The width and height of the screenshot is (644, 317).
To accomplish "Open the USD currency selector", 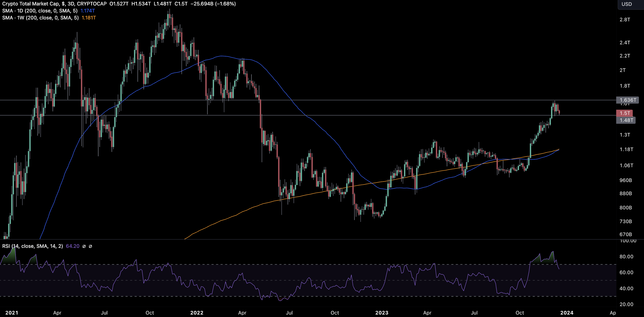I will pos(626,4).
